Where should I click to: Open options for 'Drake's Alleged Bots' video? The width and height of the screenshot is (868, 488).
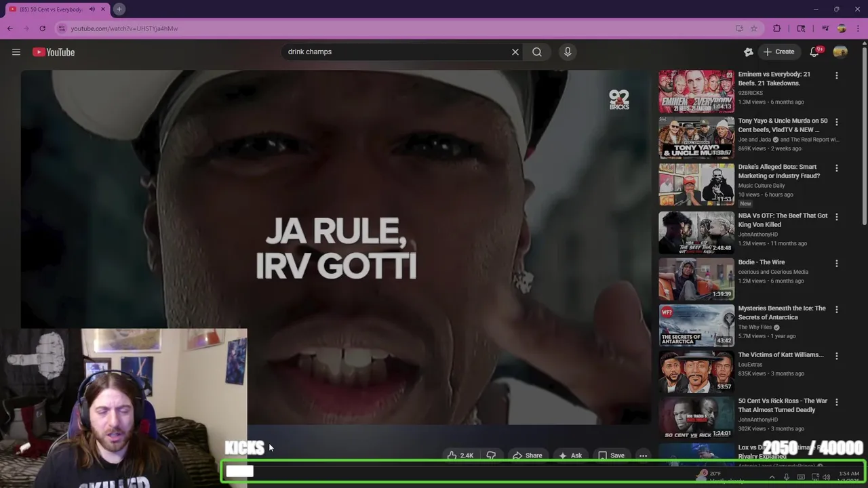(836, 168)
